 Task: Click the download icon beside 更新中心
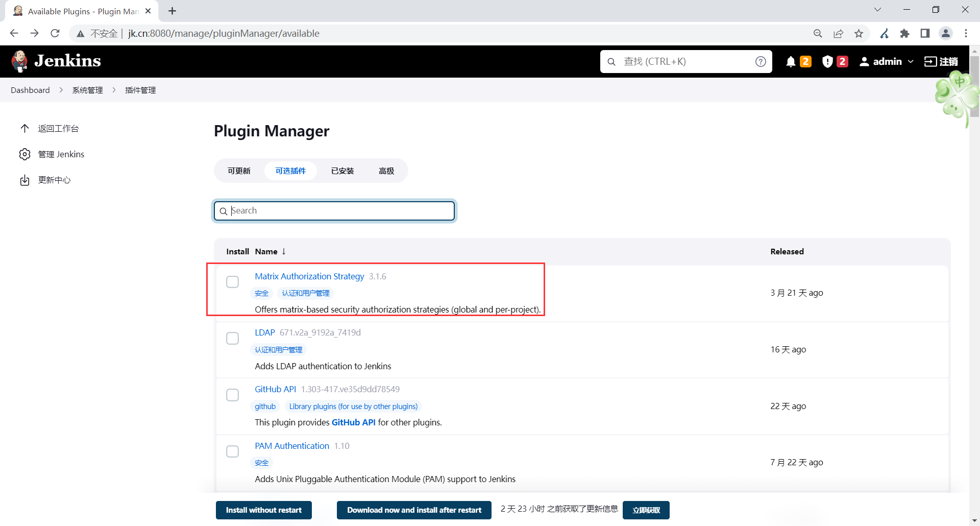tap(24, 180)
